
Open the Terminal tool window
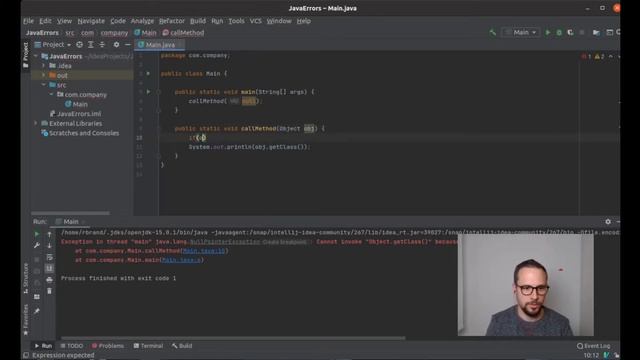point(148,346)
